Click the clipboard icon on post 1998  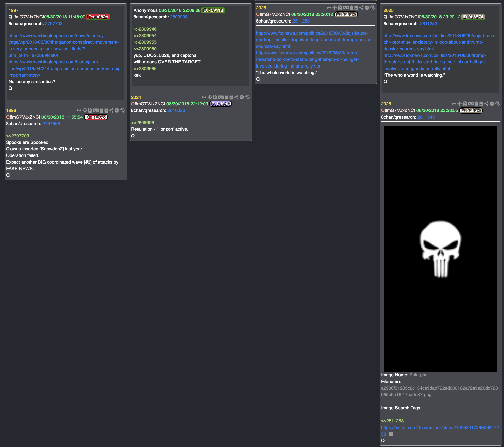102,110
